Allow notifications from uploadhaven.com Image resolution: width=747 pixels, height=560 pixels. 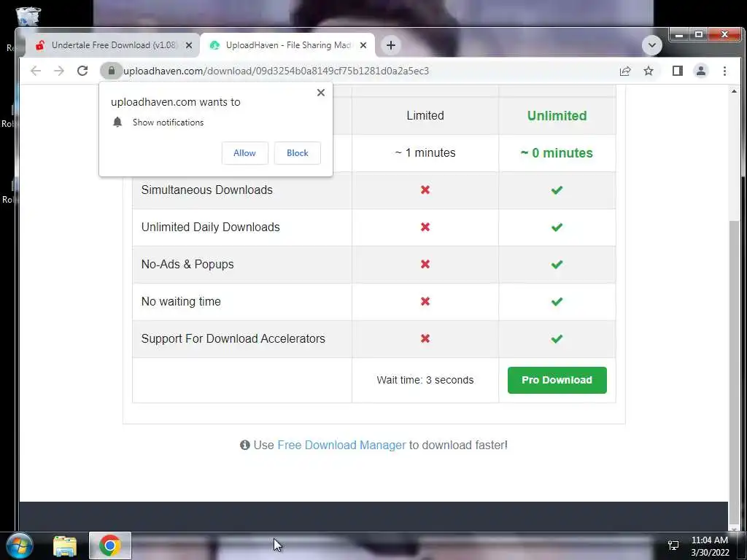tap(244, 153)
